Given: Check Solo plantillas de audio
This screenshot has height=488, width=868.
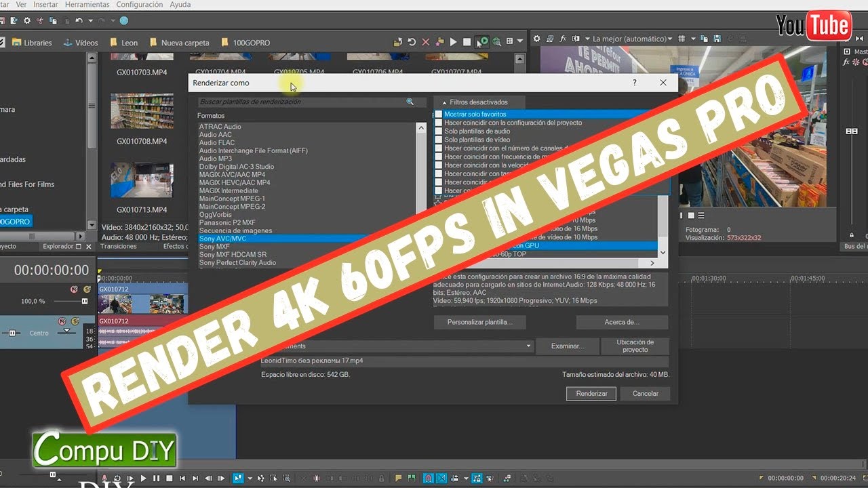Looking at the screenshot, I should [x=438, y=131].
